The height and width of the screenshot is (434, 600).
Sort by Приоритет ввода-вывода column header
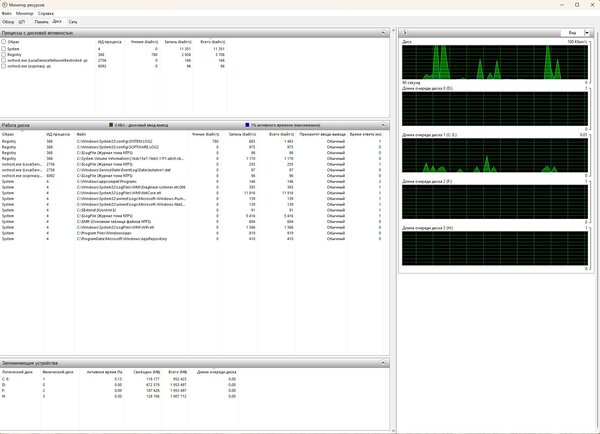pos(322,134)
